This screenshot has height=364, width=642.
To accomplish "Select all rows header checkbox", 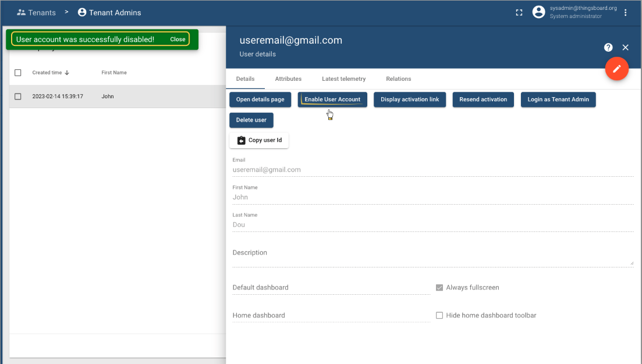I will pyautogui.click(x=18, y=73).
